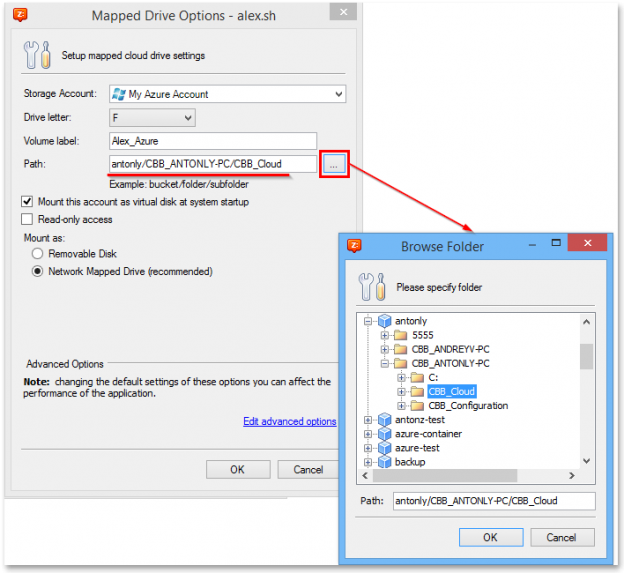This screenshot has width=624, height=573.
Task: Click Cancel in Mapped Drive Options dialog
Action: click(308, 470)
